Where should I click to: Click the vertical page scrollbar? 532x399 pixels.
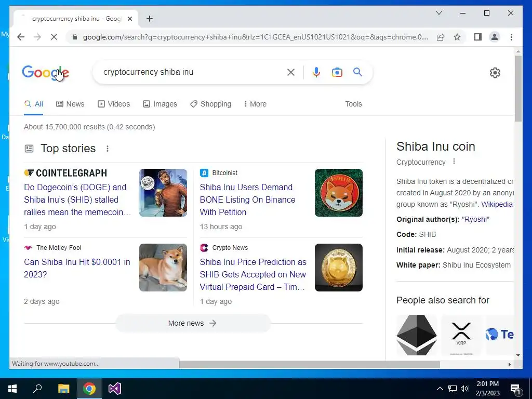(x=518, y=88)
